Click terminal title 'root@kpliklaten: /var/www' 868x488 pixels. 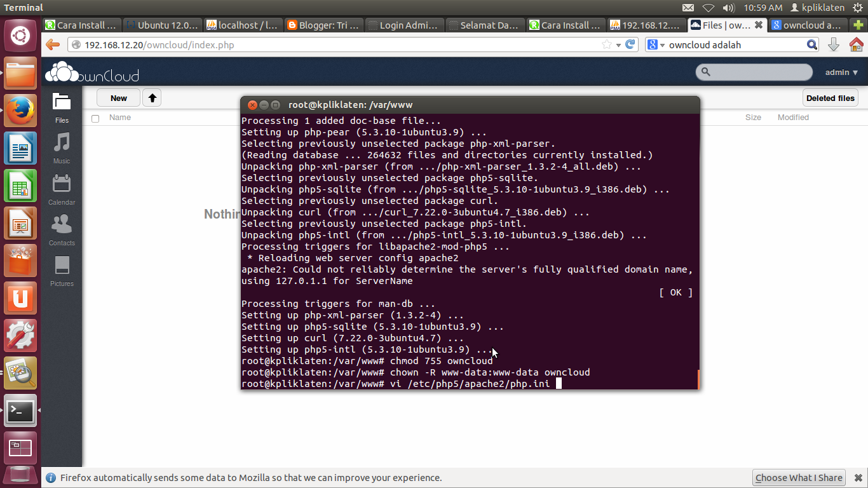tap(350, 105)
